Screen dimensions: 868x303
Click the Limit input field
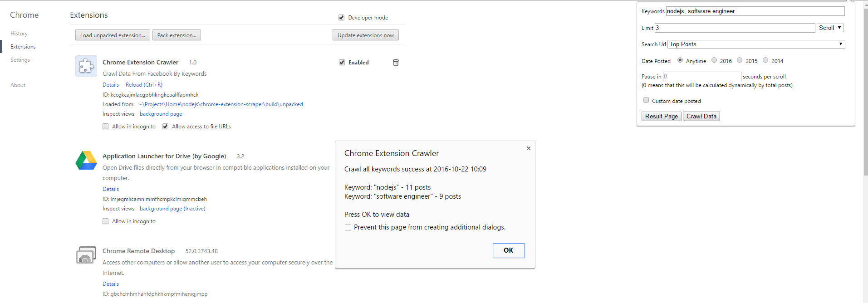tap(735, 28)
